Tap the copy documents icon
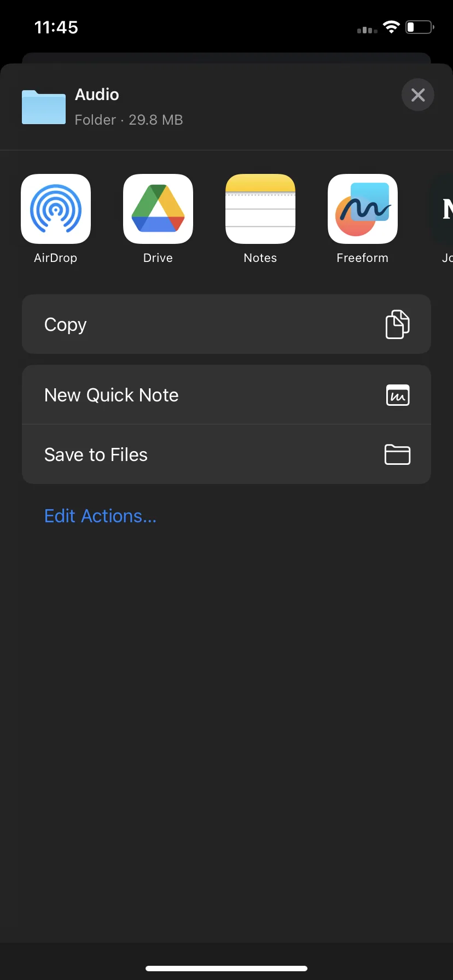Screen dimensions: 453x980 pyautogui.click(x=398, y=324)
